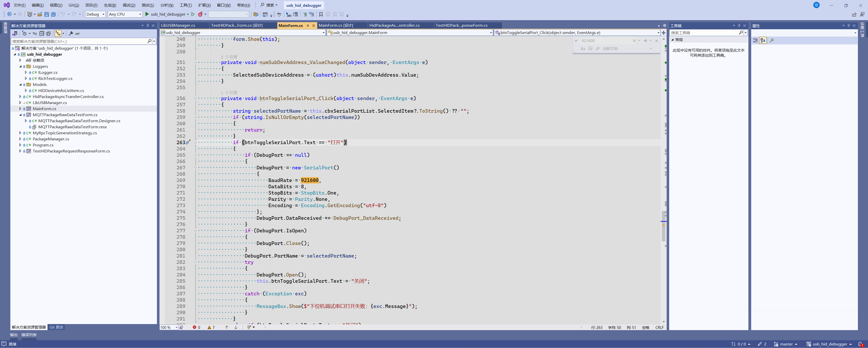Pin MainForm.cs tab with pin icon

[x=308, y=26]
